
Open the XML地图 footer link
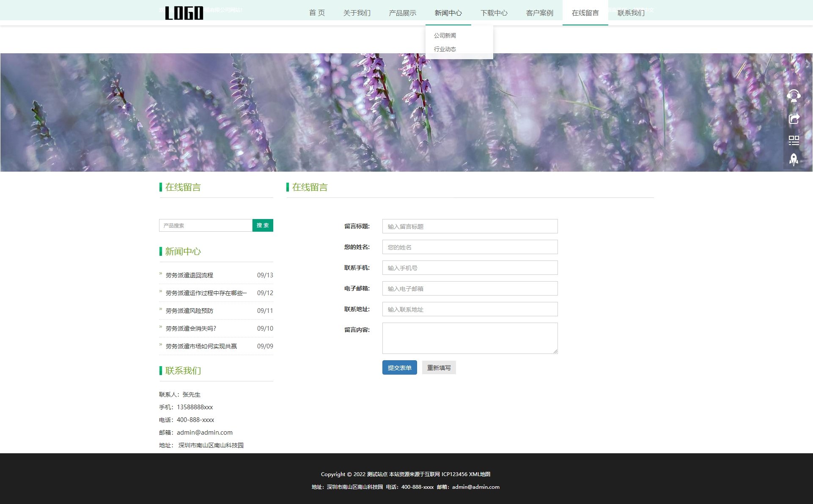point(479,474)
